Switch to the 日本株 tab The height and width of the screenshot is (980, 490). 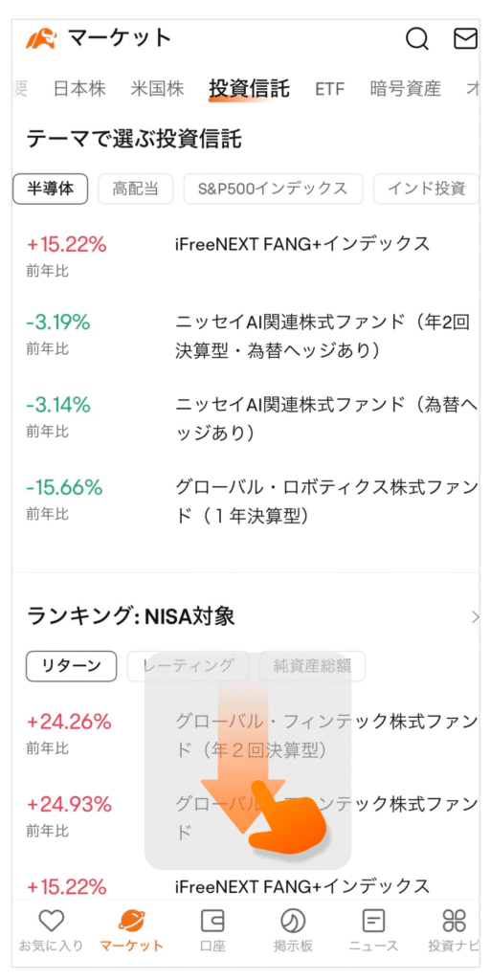pyautogui.click(x=79, y=89)
